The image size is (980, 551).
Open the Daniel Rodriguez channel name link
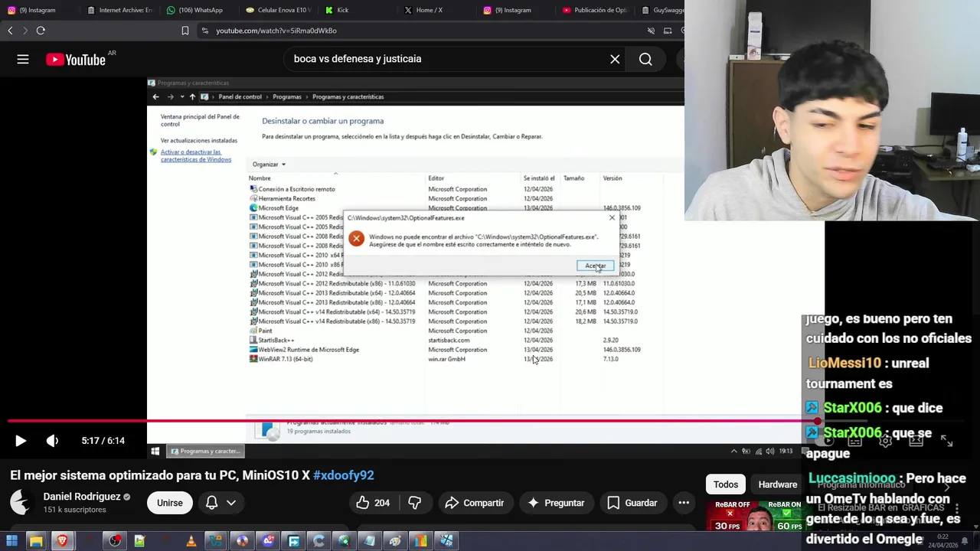coord(82,497)
